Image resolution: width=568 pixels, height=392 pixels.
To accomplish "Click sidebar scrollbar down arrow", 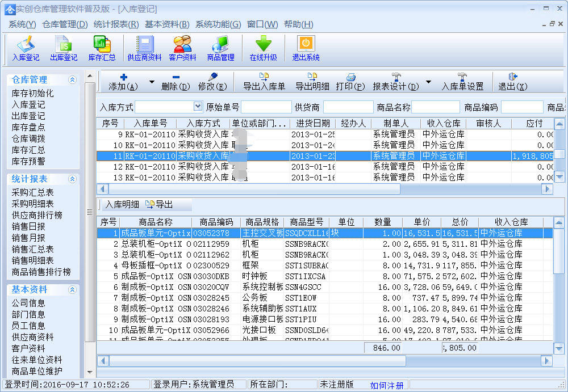I will [90, 372].
